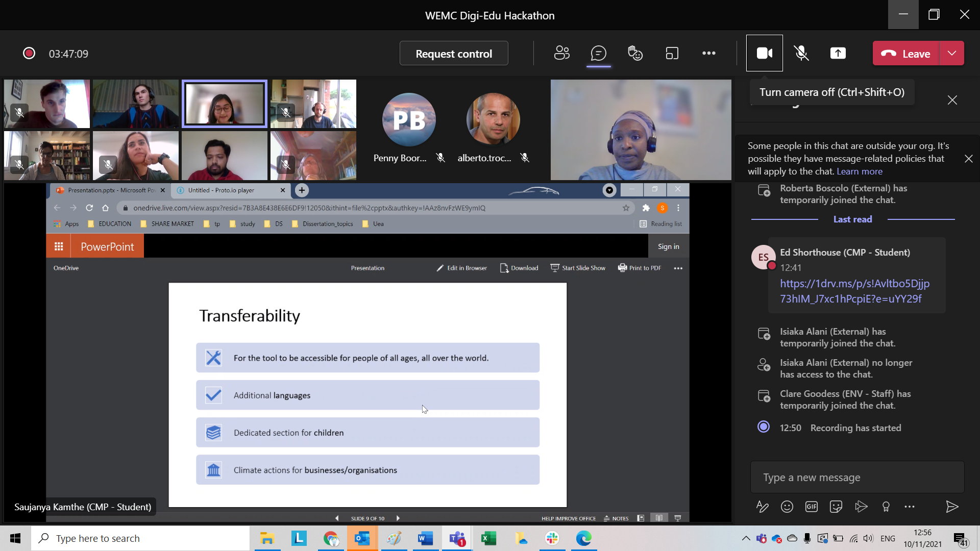Screen dimensions: 980x551
Task: Click the Request control button
Action: [x=453, y=54]
